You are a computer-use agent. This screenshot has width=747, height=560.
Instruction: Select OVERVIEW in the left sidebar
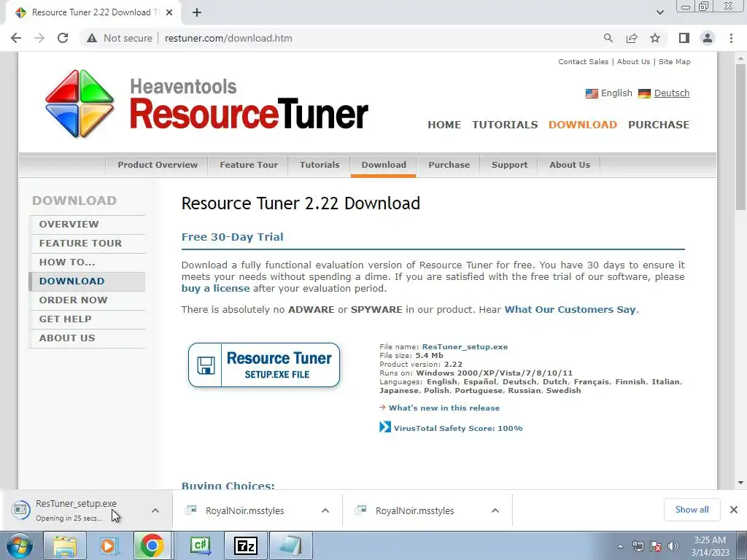87,225
